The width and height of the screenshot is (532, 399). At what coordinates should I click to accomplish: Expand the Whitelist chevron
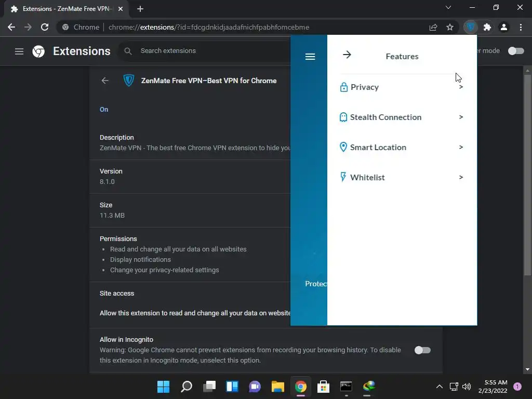pyautogui.click(x=461, y=177)
